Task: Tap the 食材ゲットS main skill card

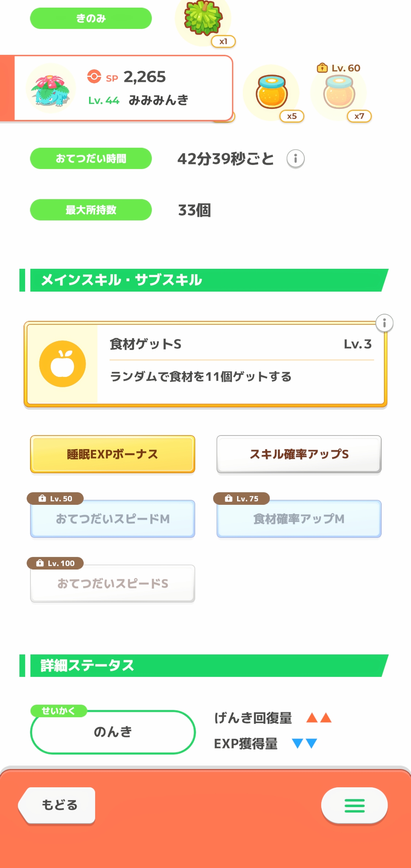Action: [x=240, y=364]
